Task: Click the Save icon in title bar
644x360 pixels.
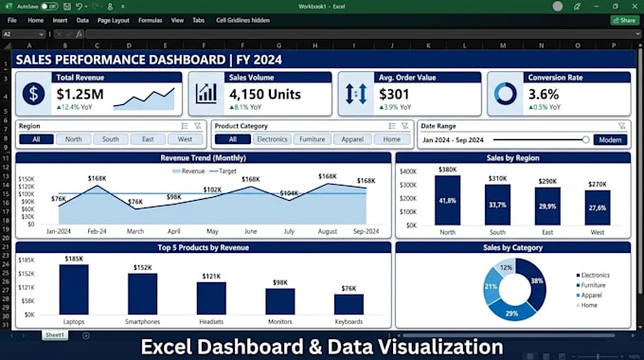Action: tap(67, 7)
